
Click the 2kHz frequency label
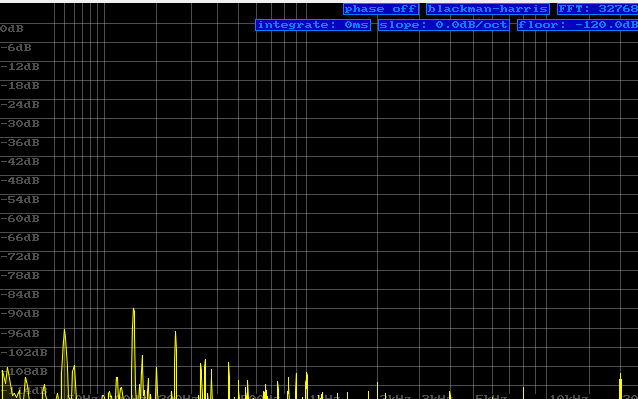coord(395,397)
